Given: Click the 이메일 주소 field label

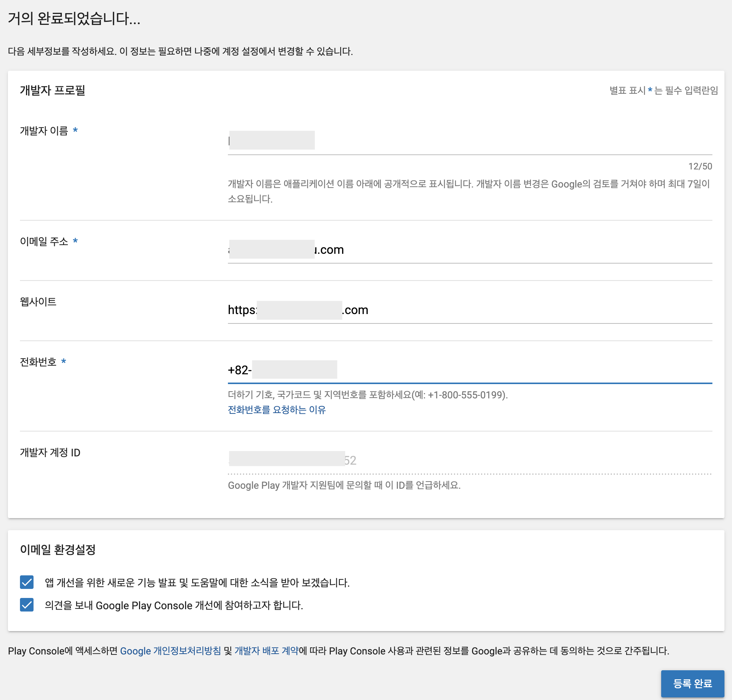Looking at the screenshot, I should click(x=44, y=241).
